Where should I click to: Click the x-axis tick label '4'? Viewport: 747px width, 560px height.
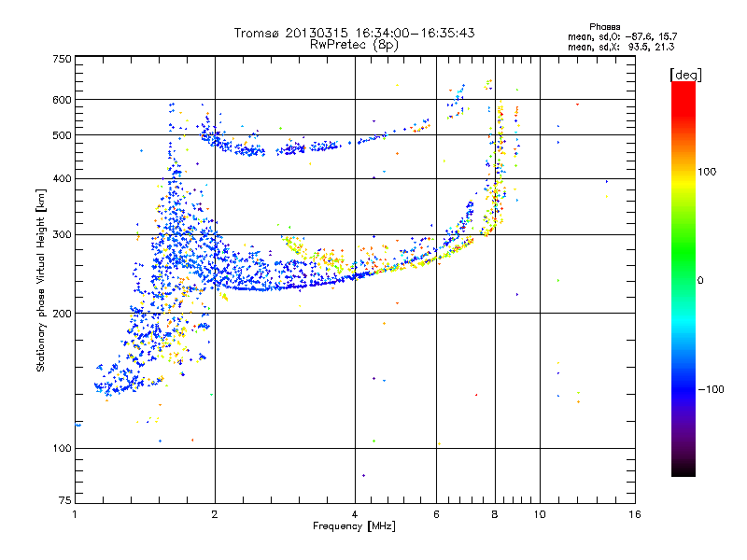coord(355,514)
